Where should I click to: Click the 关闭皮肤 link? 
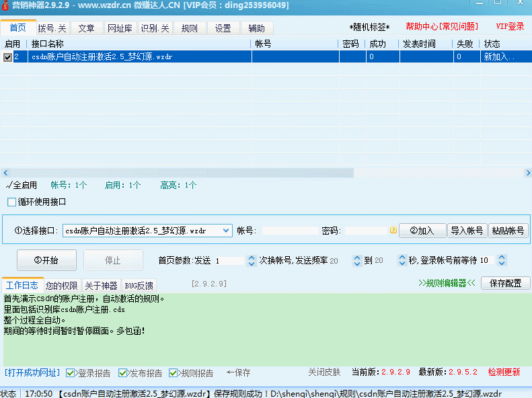(324, 372)
